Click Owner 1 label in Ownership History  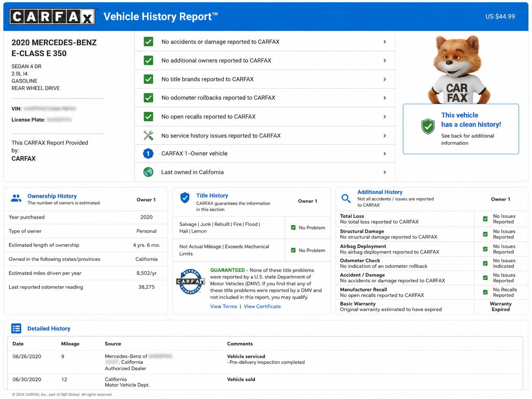tap(146, 200)
